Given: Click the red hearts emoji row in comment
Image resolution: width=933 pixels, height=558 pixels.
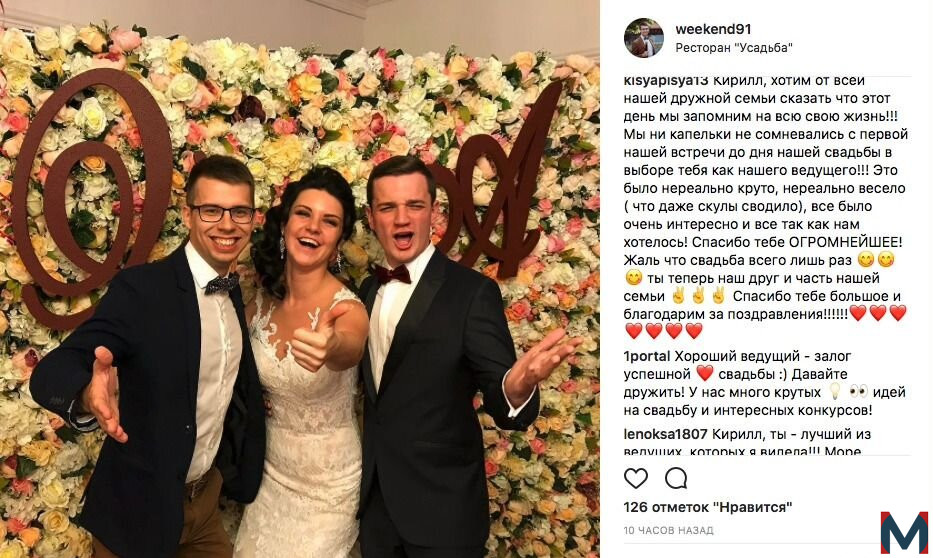Looking at the screenshot, I should click(x=664, y=330).
